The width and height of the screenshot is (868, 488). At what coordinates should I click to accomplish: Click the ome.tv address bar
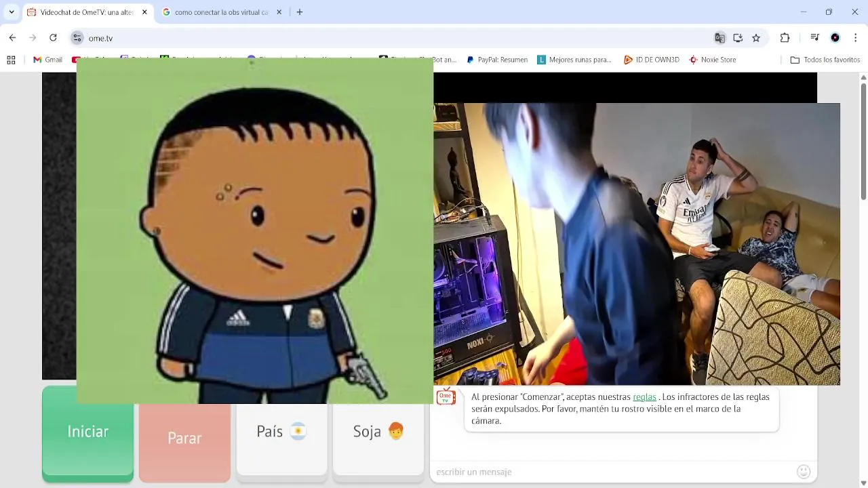point(393,38)
